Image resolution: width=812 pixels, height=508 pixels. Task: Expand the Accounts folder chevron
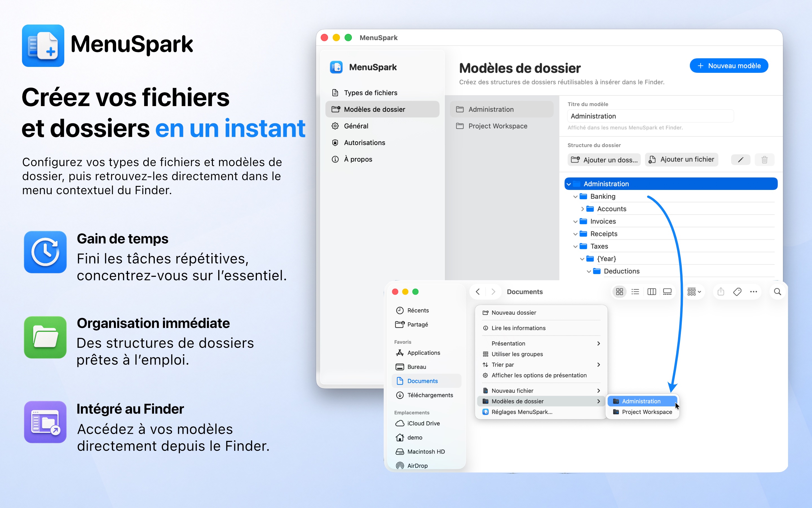[582, 209]
